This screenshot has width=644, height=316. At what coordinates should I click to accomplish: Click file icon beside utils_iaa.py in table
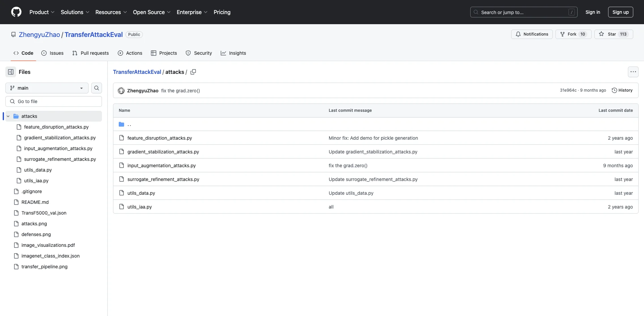[x=121, y=207]
